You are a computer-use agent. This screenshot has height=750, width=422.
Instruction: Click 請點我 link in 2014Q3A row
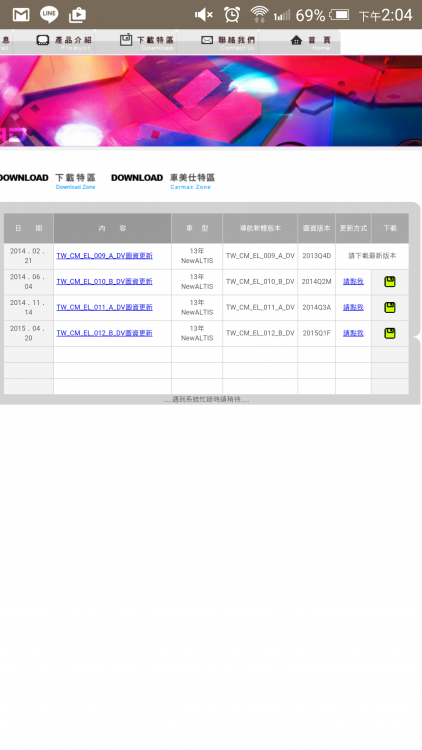tap(353, 308)
